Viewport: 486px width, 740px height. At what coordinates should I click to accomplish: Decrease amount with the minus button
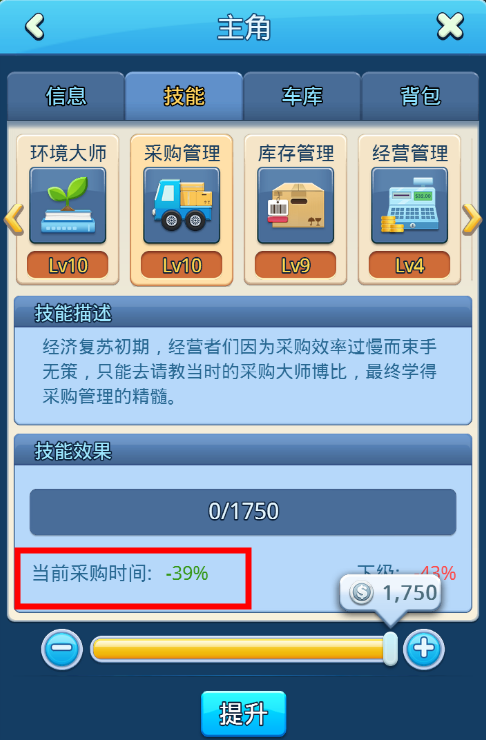tap(62, 649)
